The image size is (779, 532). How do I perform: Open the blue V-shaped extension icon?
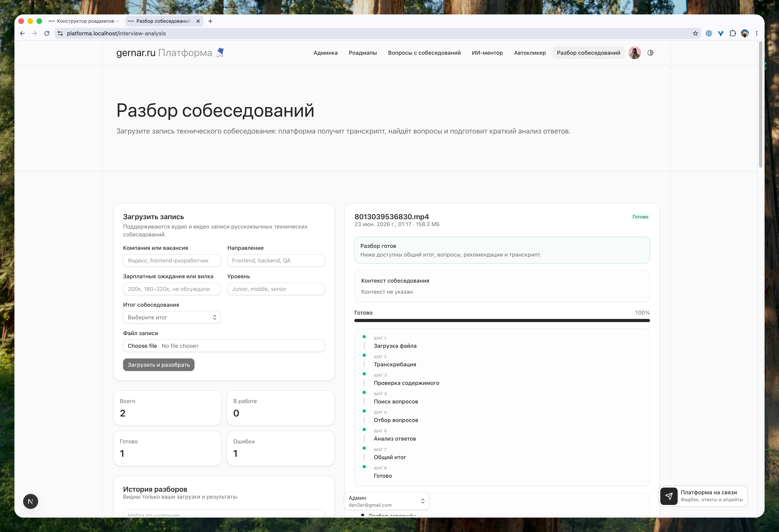(x=721, y=34)
